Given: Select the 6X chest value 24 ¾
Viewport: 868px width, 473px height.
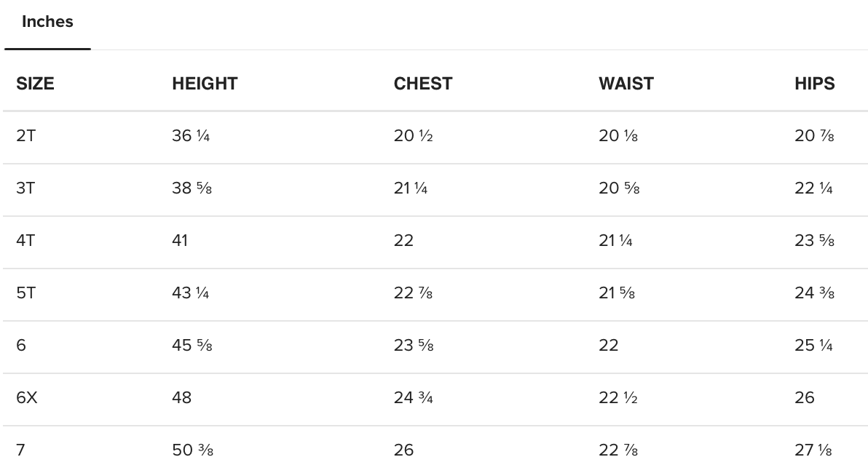Looking at the screenshot, I should coord(414,398).
